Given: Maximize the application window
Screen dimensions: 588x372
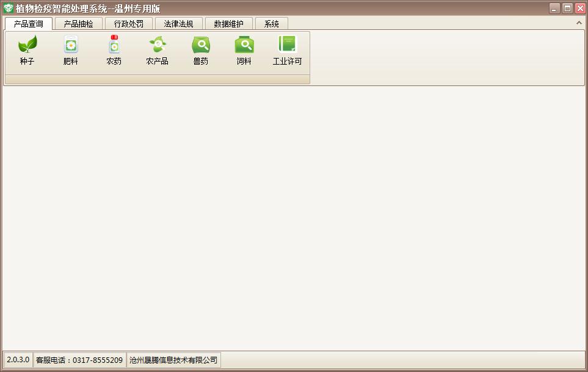Looking at the screenshot, I should coord(567,9).
